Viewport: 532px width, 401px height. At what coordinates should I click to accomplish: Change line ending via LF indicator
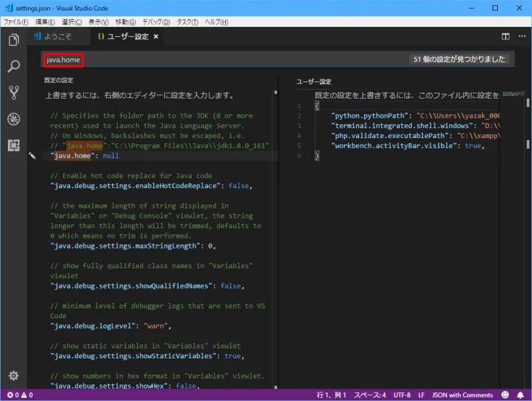pyautogui.click(x=421, y=395)
